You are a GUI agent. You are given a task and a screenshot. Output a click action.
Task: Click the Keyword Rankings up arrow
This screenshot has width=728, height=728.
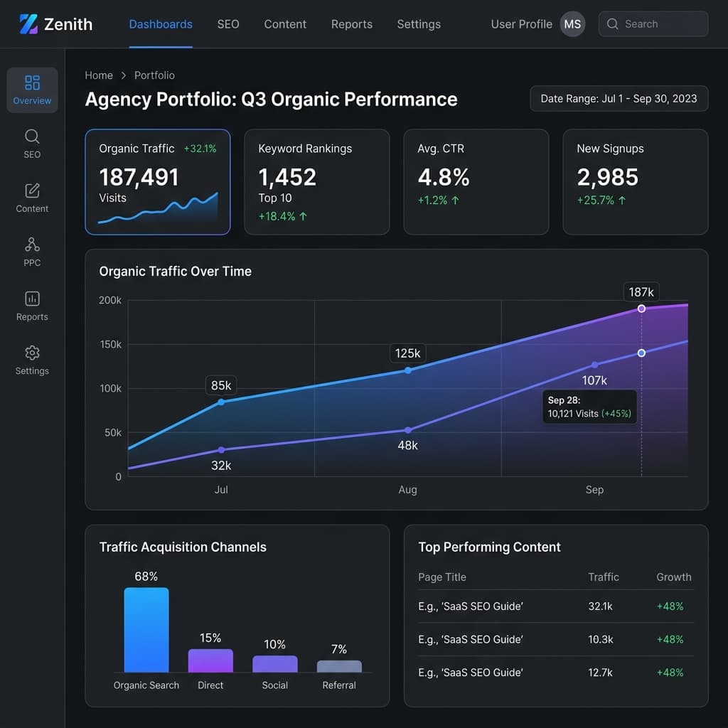(303, 216)
